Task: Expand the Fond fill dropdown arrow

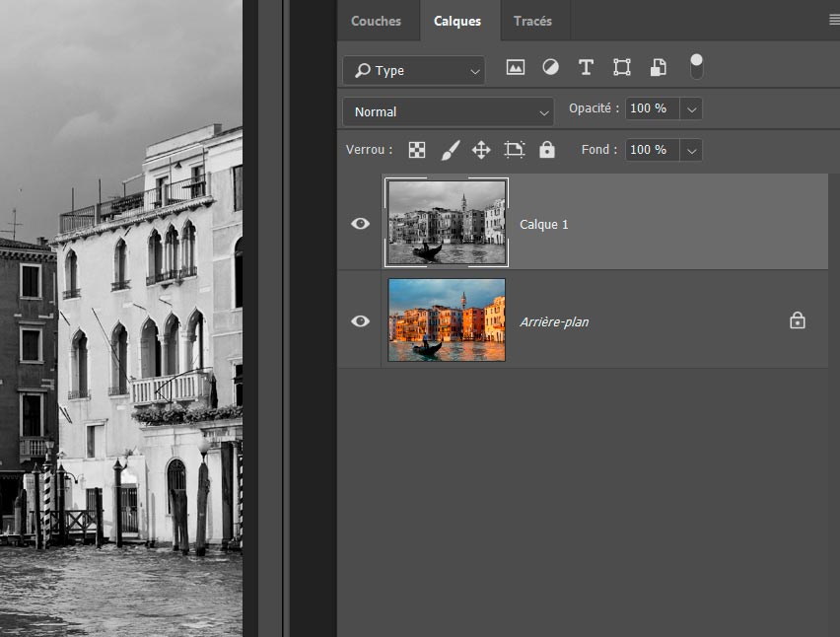Action: 691,150
